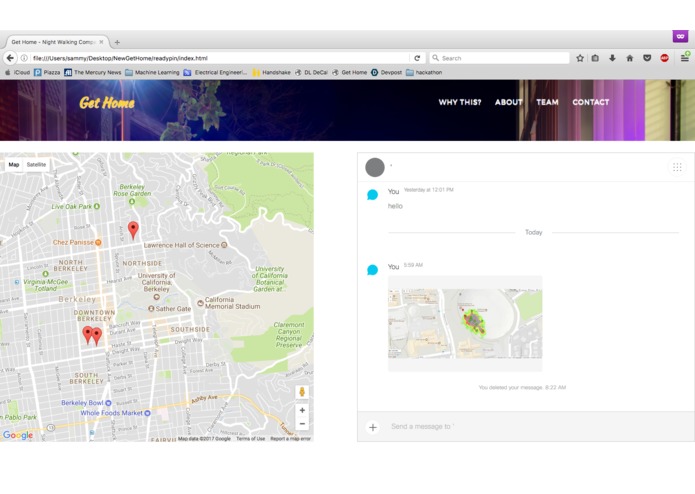This screenshot has height=494, width=695.
Task: Open the Electrical Engineering bookmark
Action: click(x=215, y=72)
